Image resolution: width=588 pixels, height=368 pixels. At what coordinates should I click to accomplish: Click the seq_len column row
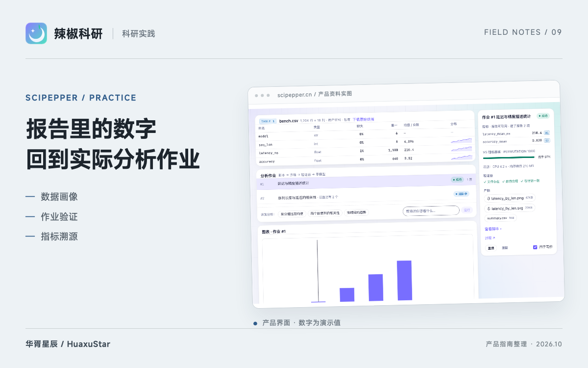tap(365, 143)
